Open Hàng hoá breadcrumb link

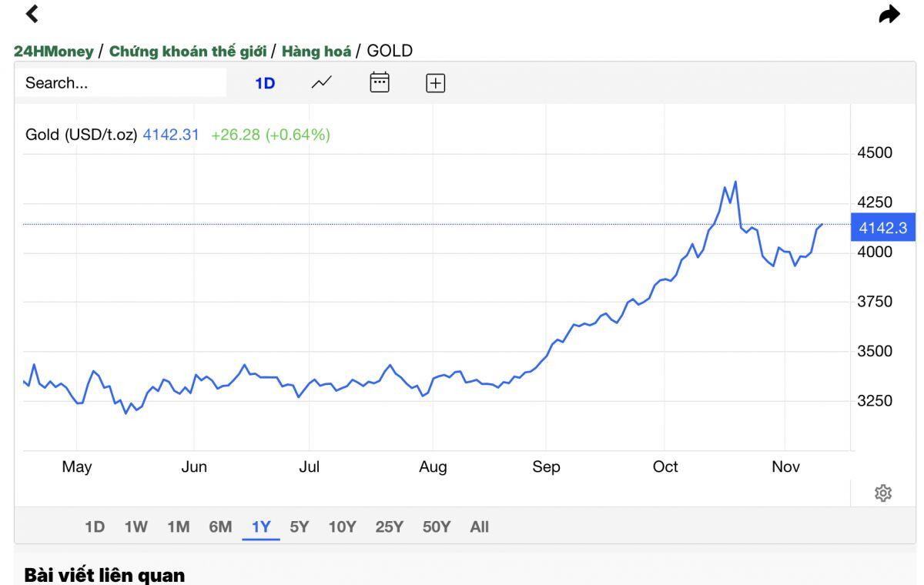point(316,52)
